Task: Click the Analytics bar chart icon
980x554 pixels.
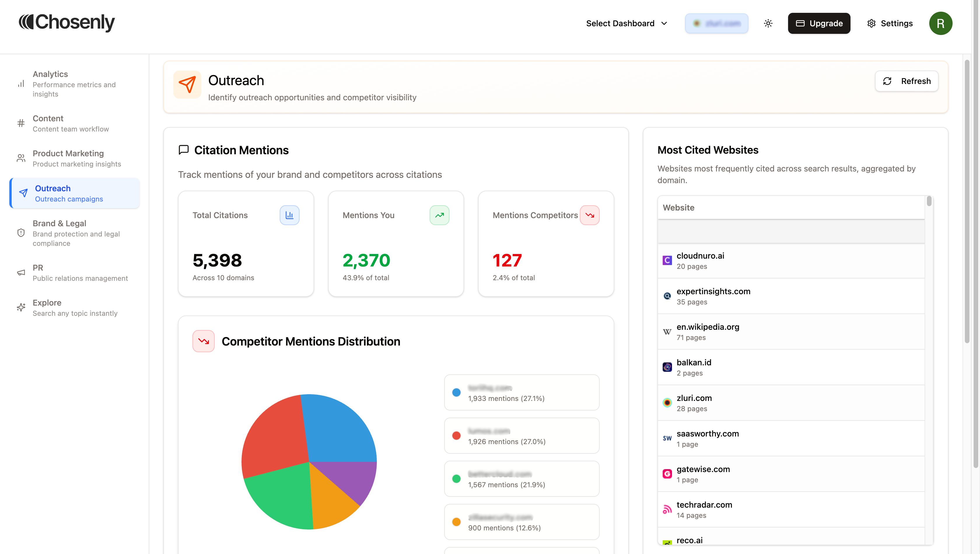Action: tap(21, 84)
